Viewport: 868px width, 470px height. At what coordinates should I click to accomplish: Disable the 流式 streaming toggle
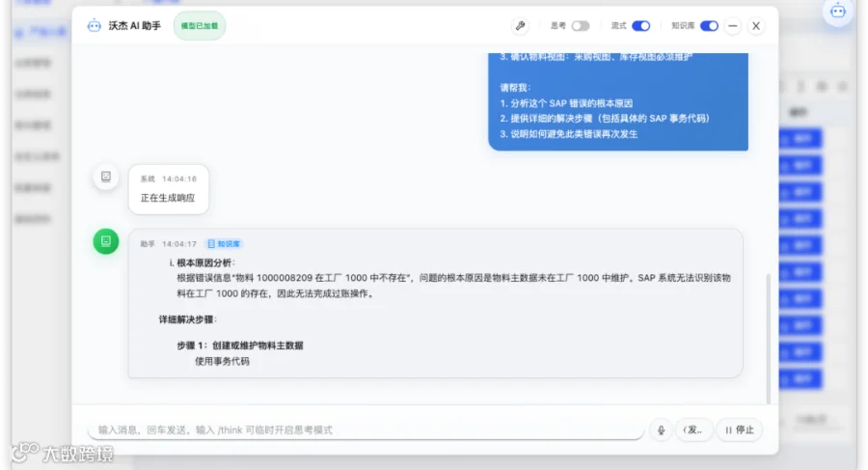coord(641,26)
